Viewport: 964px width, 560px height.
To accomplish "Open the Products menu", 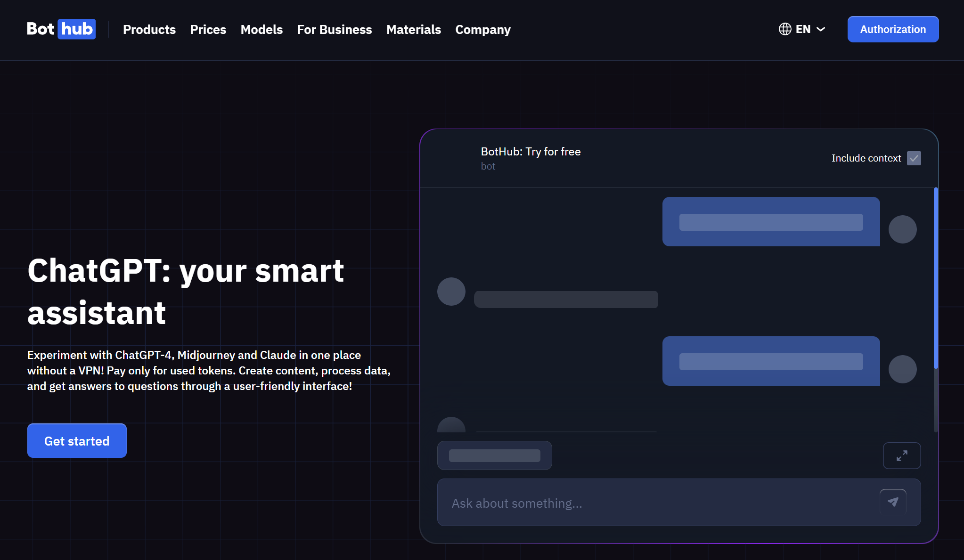I will pyautogui.click(x=149, y=30).
